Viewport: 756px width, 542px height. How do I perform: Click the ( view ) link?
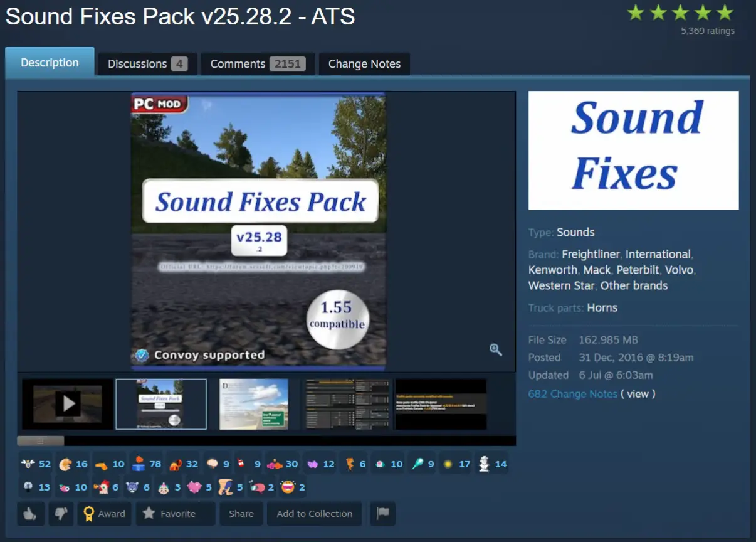pos(638,394)
